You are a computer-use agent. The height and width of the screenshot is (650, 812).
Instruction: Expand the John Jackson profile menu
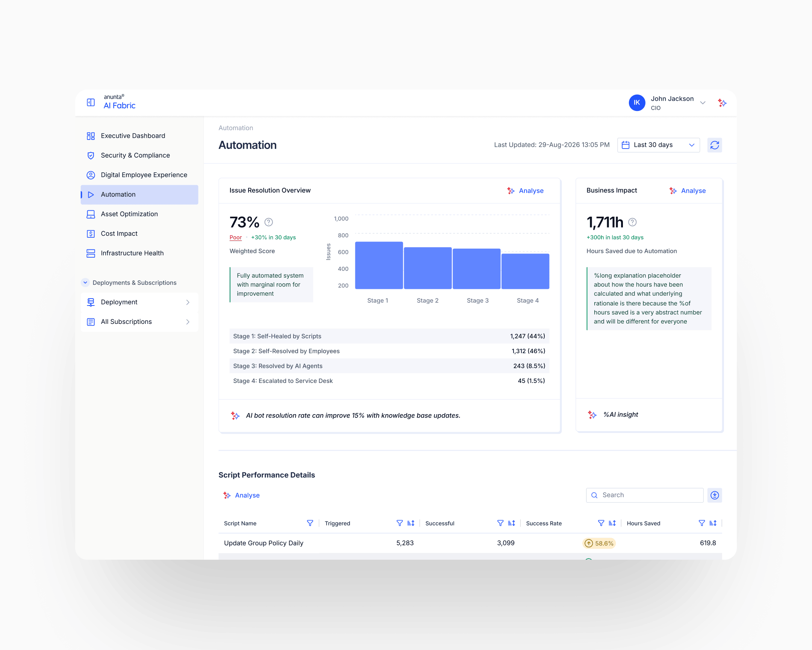pos(703,102)
